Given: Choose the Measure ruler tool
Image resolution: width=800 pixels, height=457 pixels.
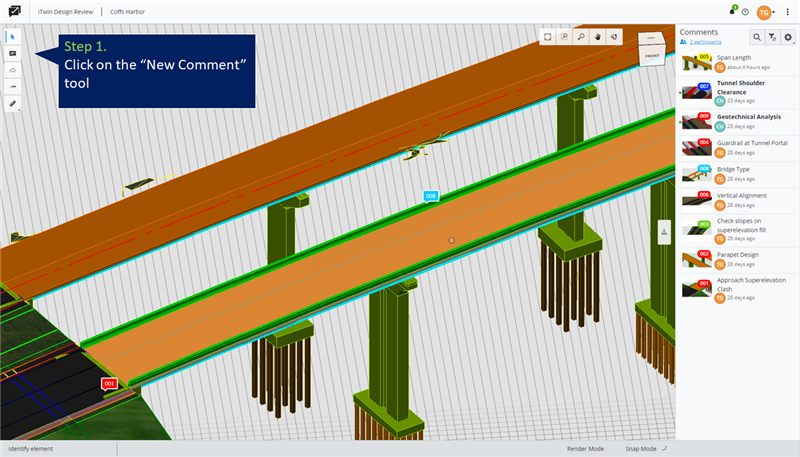Looking at the screenshot, I should pos(13,104).
